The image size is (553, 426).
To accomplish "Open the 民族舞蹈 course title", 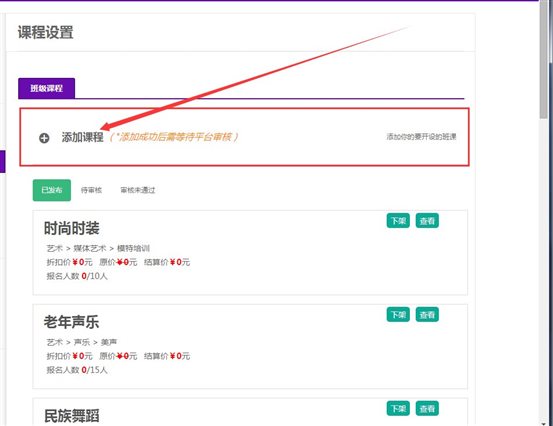I will click(x=72, y=416).
